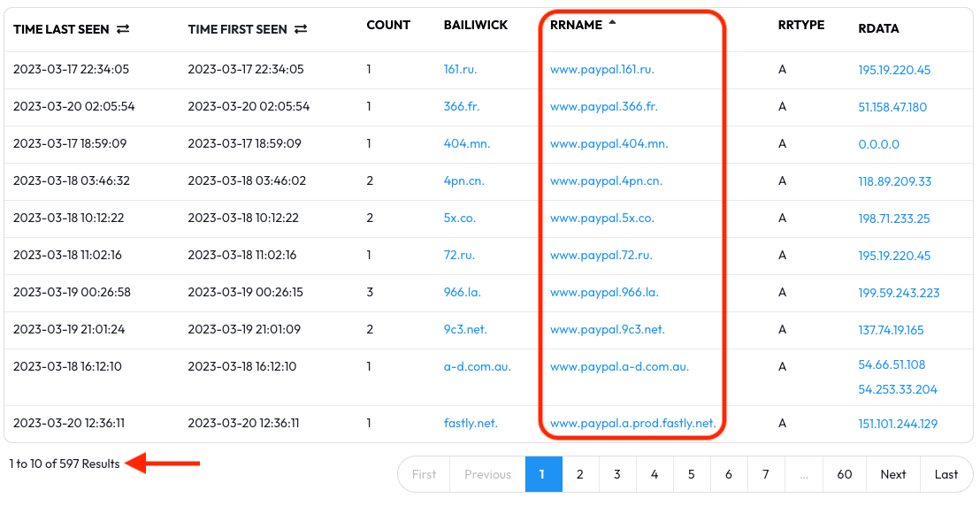Click the COUNT column header
980x506 pixels.
388,25
